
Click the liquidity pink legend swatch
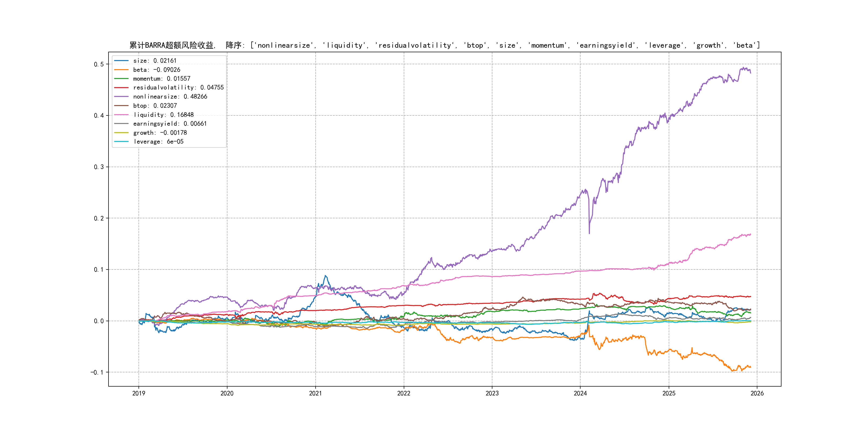pyautogui.click(x=121, y=115)
